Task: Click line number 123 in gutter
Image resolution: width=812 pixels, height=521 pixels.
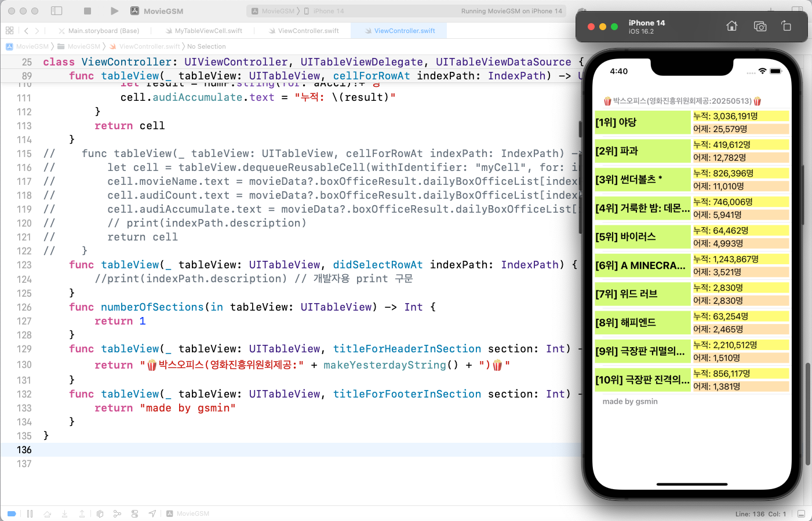Action: click(24, 265)
